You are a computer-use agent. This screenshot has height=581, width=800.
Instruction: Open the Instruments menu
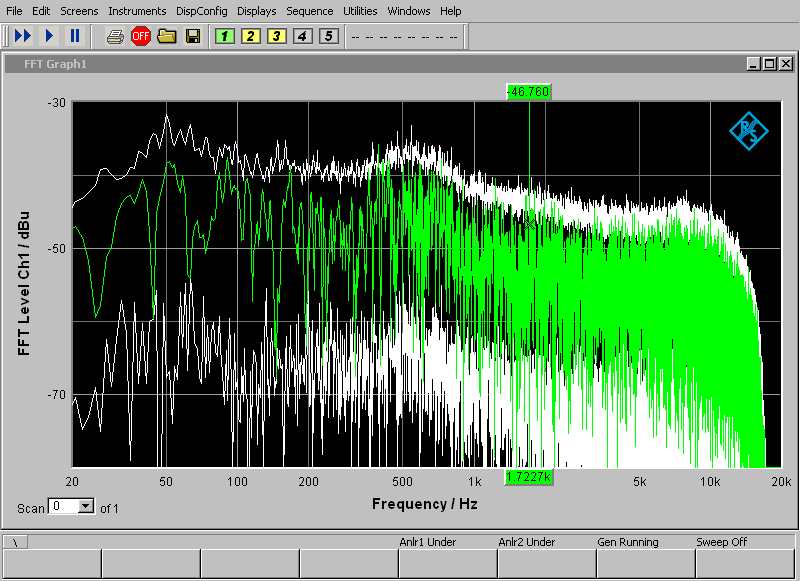coord(137,11)
